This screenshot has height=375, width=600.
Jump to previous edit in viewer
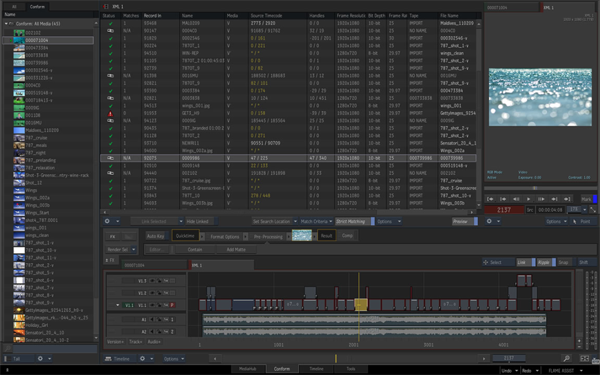(x=503, y=199)
